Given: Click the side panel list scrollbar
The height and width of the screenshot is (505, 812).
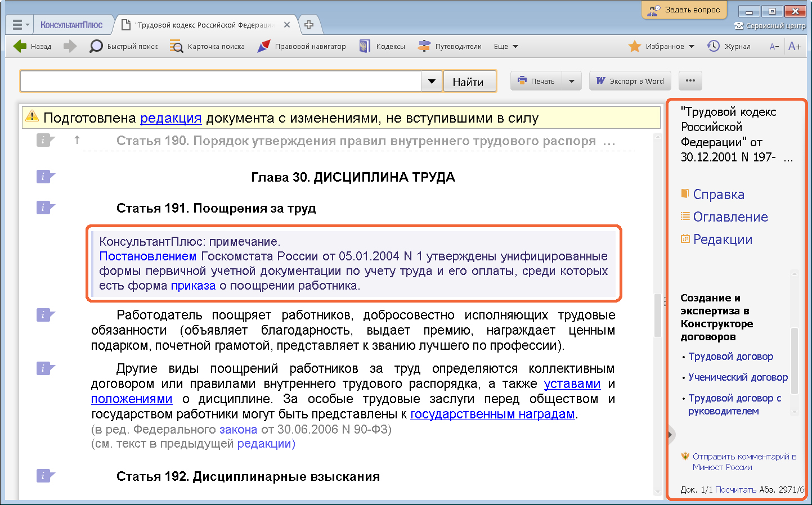Looking at the screenshot, I should [795, 361].
